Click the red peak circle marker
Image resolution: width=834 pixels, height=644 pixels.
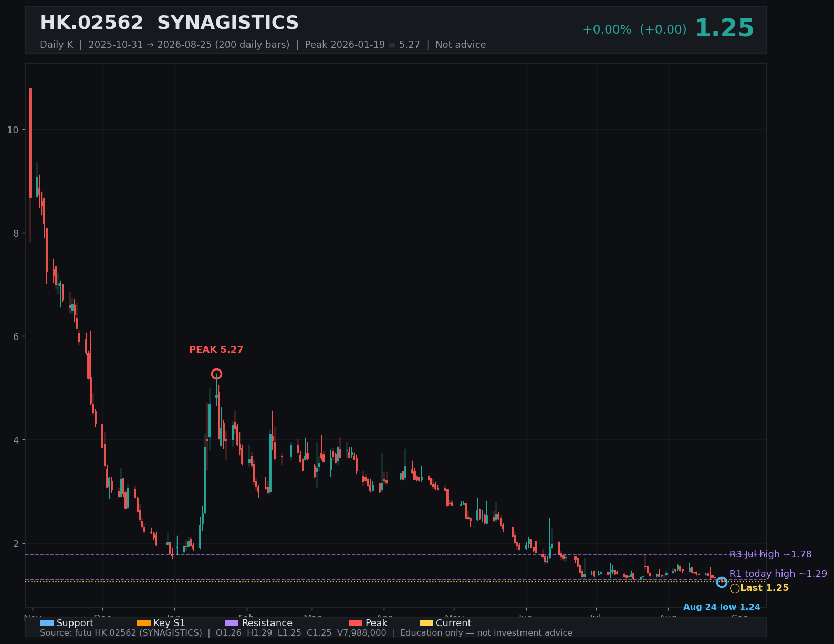tap(216, 374)
